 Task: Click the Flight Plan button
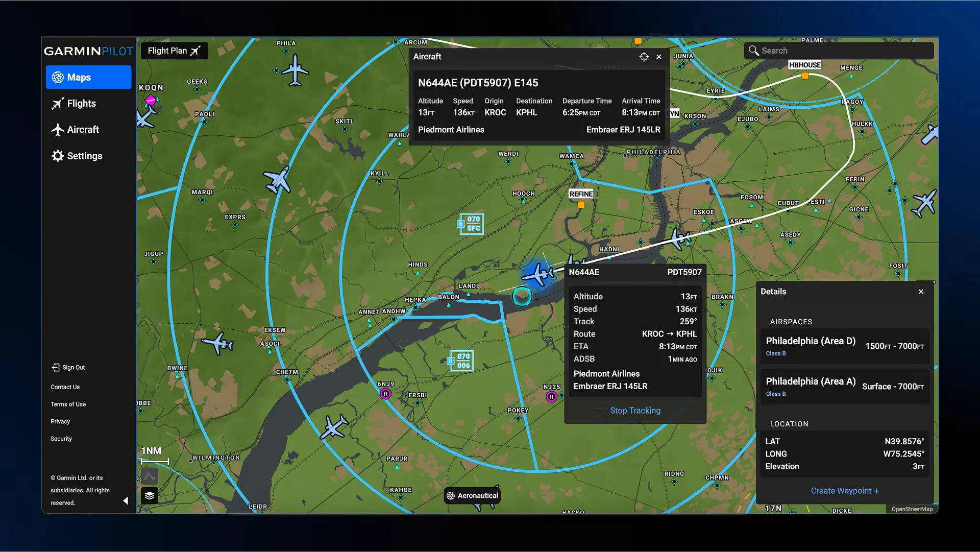(x=174, y=51)
